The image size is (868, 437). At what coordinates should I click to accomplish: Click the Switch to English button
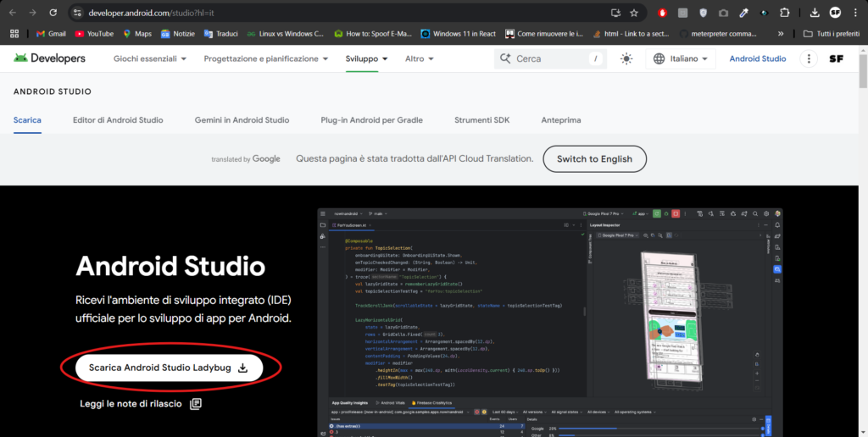tap(594, 158)
